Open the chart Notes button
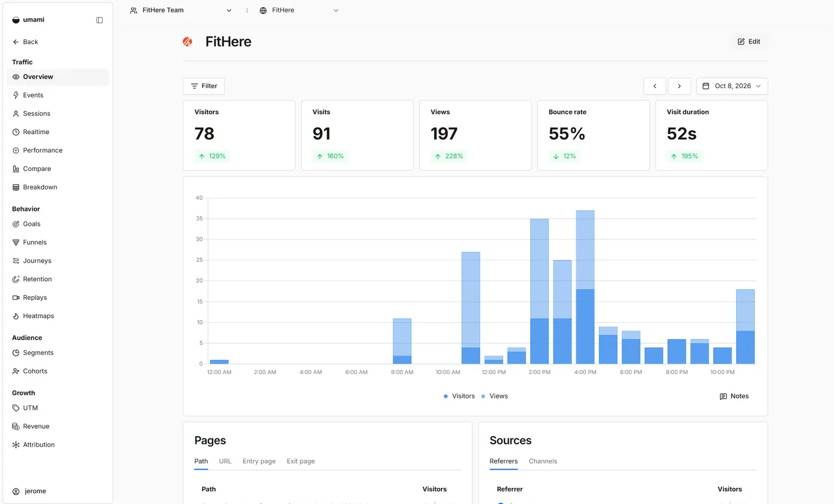Image resolution: width=834 pixels, height=504 pixels. click(x=734, y=396)
